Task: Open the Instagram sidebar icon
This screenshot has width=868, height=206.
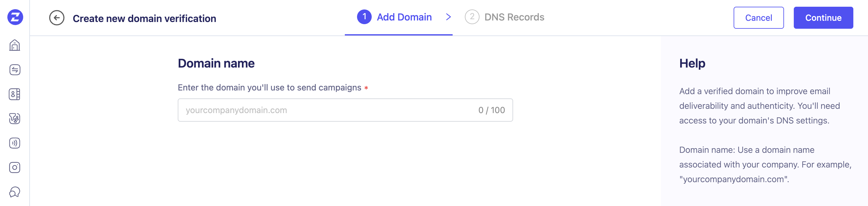Action: (15, 167)
